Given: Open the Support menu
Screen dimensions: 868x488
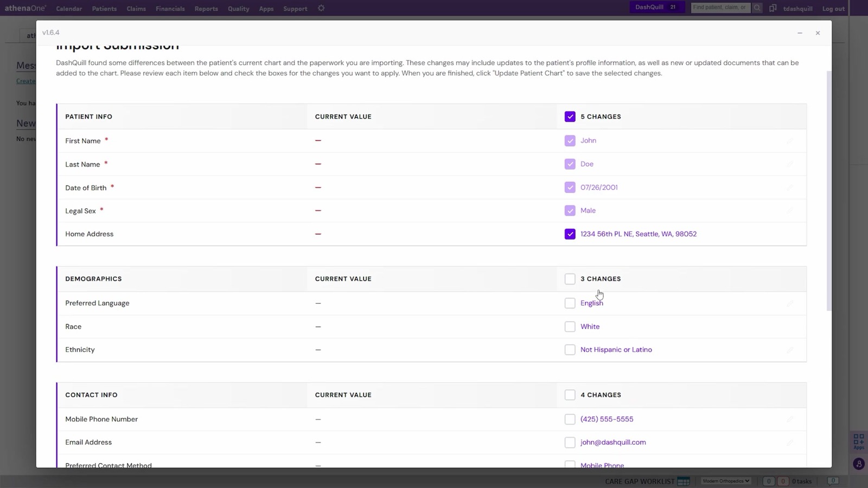Looking at the screenshot, I should coord(295,9).
